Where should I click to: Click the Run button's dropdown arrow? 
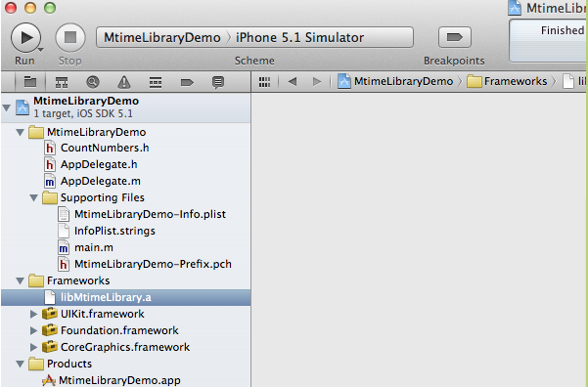click(x=40, y=50)
